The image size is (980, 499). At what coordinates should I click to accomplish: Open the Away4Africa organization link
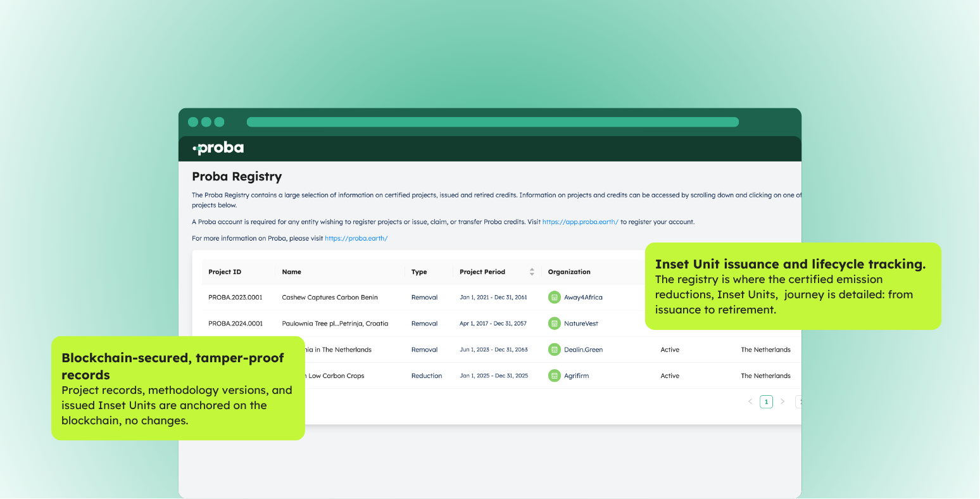pos(583,298)
